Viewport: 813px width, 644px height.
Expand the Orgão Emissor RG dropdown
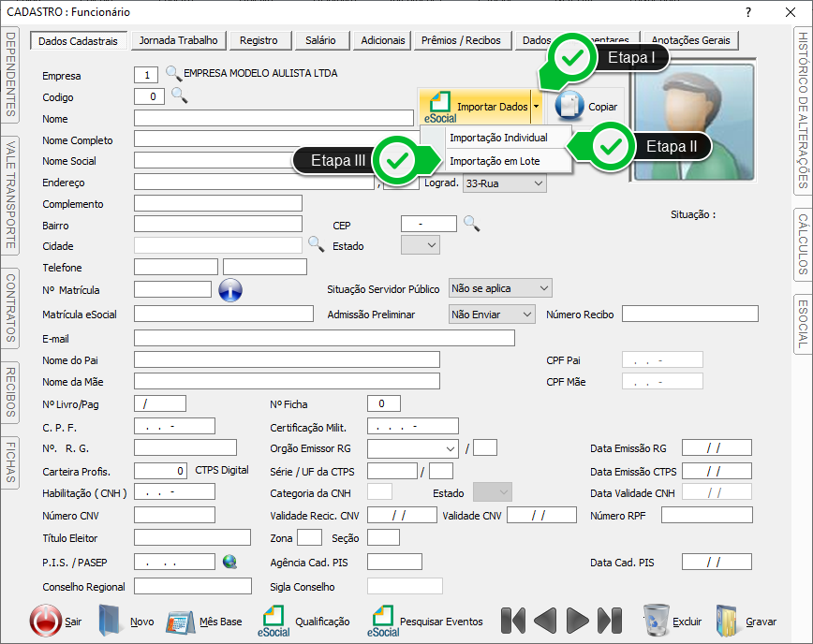pos(450,448)
